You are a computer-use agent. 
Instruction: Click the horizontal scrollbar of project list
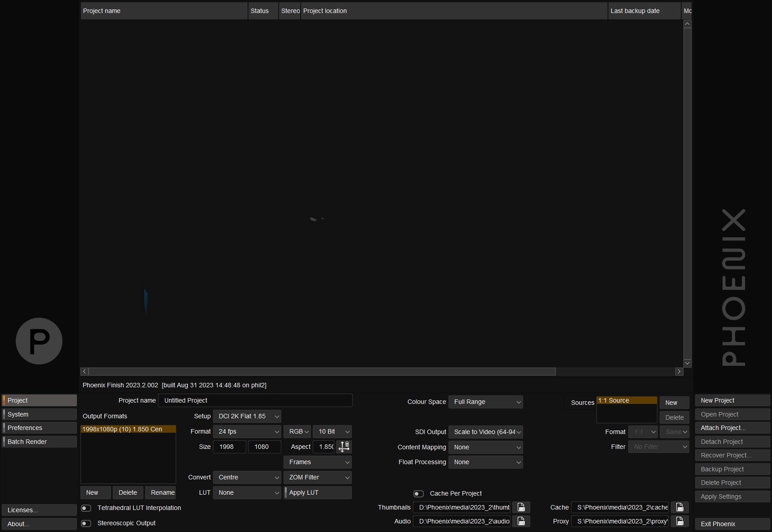coord(323,372)
